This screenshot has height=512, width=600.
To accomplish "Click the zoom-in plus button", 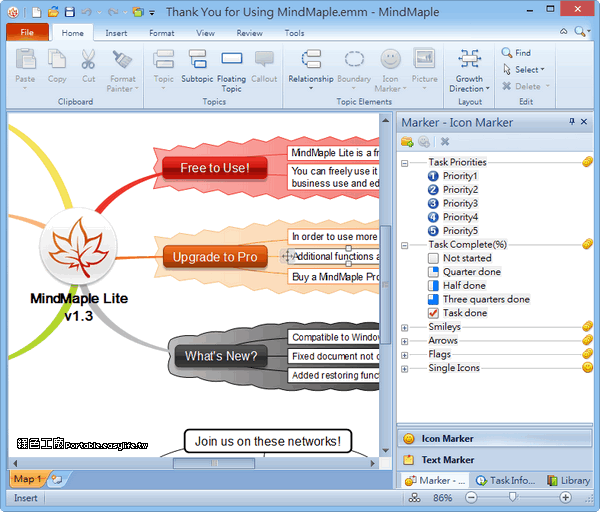I will coord(565,497).
